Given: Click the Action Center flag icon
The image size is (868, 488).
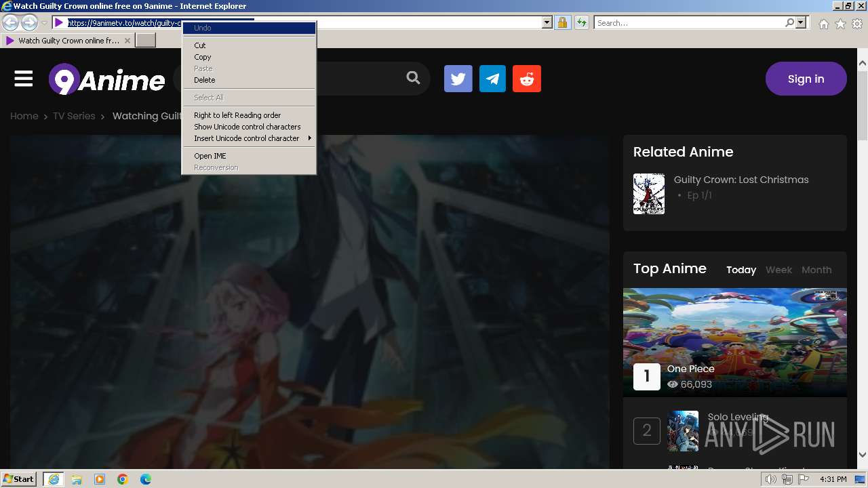Looking at the screenshot, I should pyautogui.click(x=804, y=479).
